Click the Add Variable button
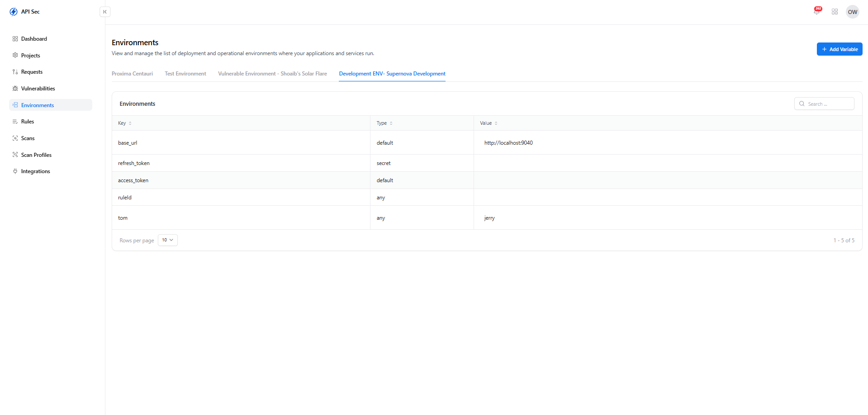The height and width of the screenshot is (415, 868). click(840, 49)
